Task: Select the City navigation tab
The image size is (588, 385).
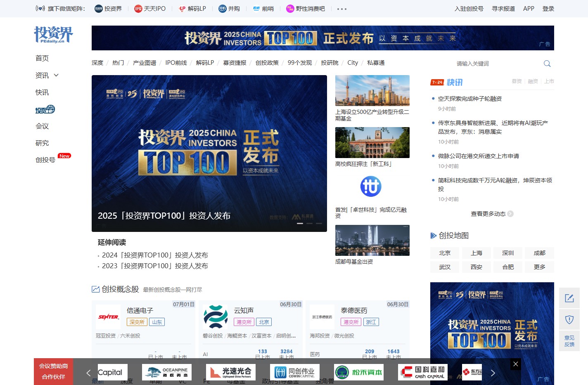Action: click(x=353, y=63)
